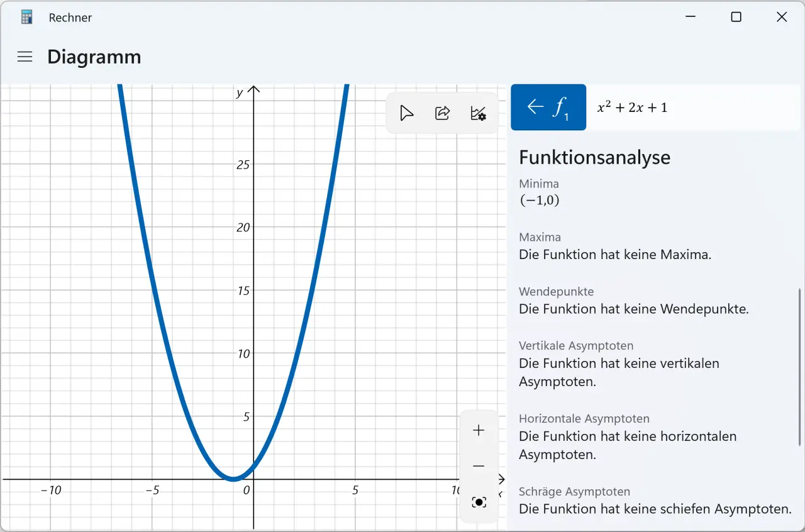
Task: Zoom out with the minus button
Action: tap(479, 466)
